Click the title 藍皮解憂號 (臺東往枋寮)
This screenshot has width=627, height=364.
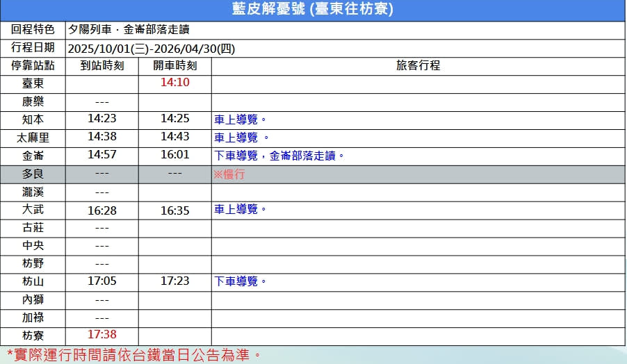tap(312, 9)
